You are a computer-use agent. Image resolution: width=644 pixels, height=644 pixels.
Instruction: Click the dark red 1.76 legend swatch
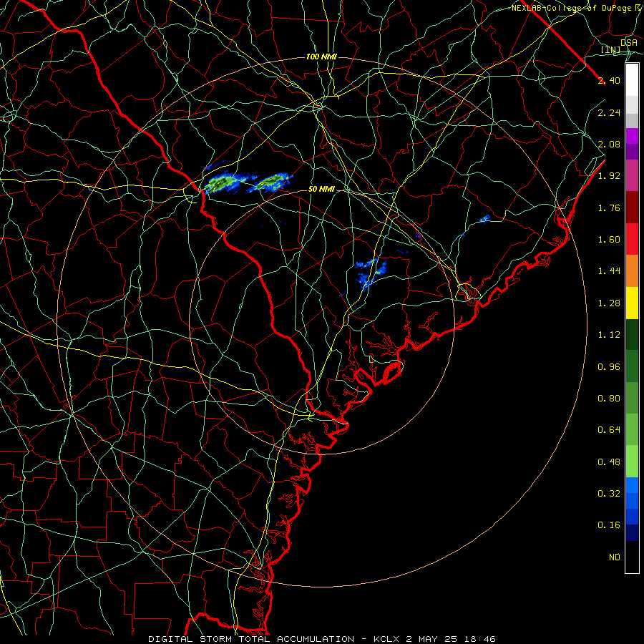632,208
